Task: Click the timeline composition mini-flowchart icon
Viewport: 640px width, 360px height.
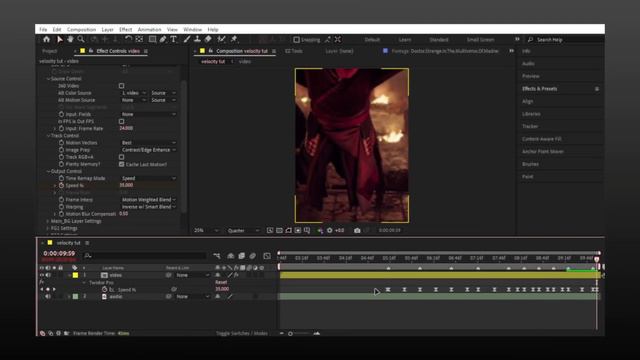Action: point(217,256)
